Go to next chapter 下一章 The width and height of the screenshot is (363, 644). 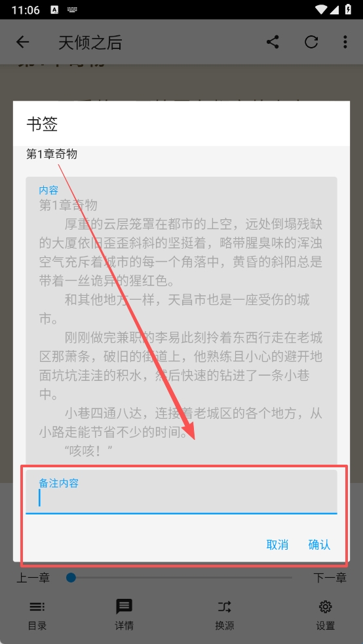click(x=330, y=578)
